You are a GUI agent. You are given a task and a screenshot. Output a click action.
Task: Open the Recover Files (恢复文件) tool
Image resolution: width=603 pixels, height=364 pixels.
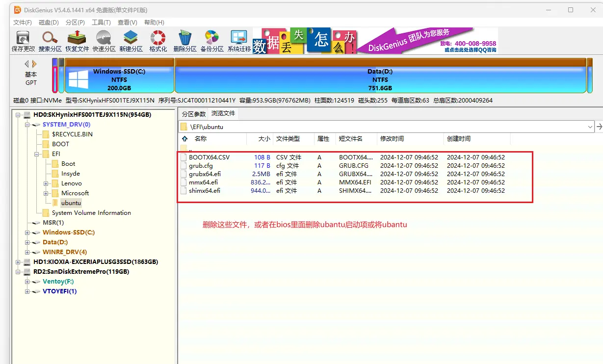(x=77, y=42)
